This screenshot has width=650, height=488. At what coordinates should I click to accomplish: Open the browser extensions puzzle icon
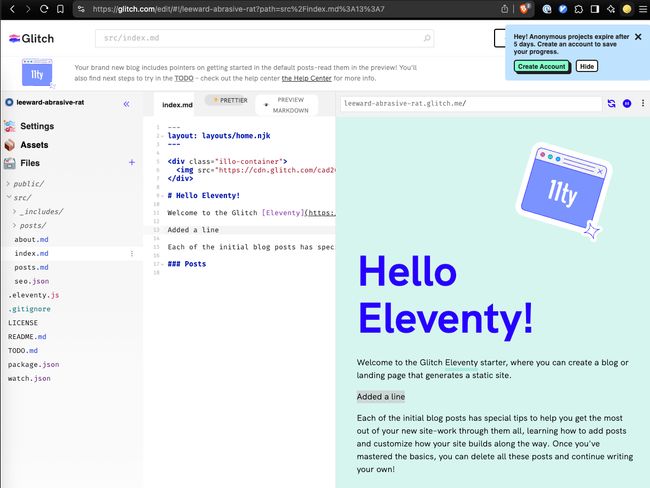pos(579,9)
